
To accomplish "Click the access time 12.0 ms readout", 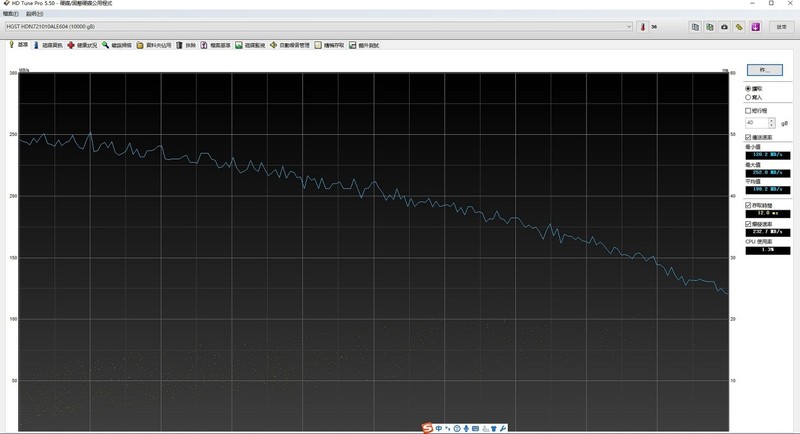I will tap(768, 214).
